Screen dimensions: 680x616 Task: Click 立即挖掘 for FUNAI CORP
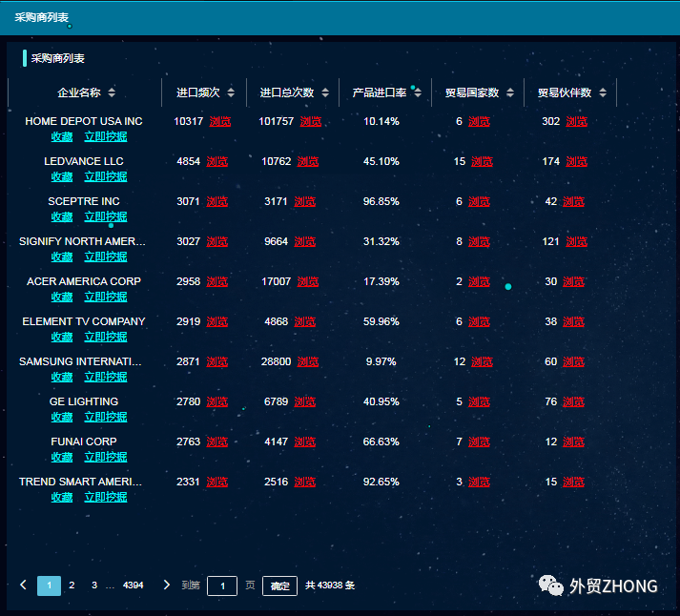coord(106,457)
